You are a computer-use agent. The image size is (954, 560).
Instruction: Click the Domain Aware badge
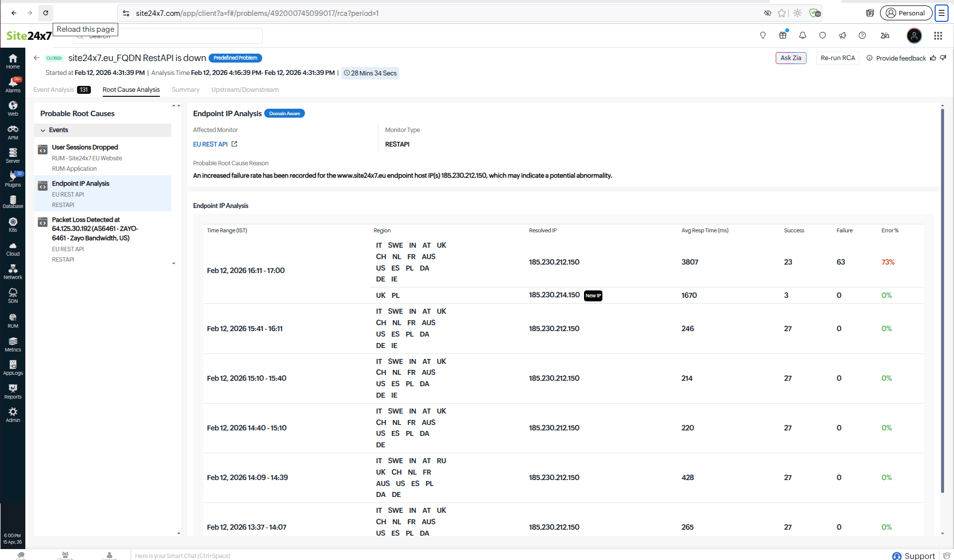pos(285,114)
